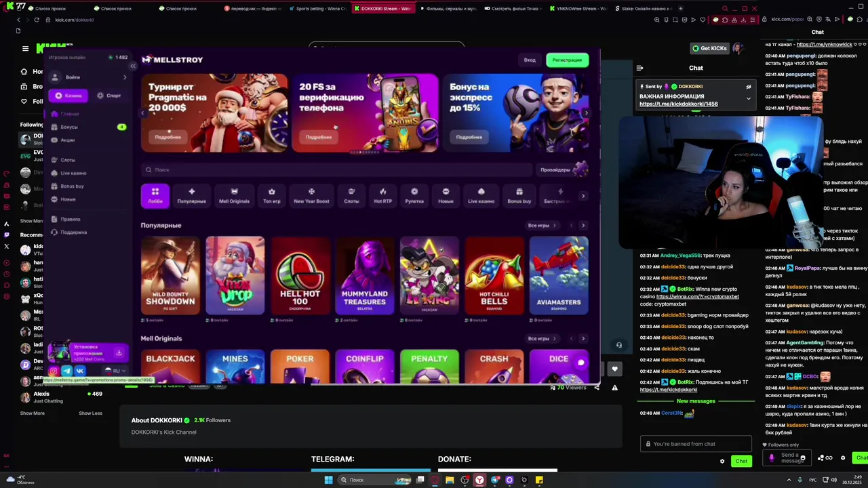Viewport: 868px width, 488px height.
Task: Open winna.com link in BotRix message
Action: pos(697,296)
